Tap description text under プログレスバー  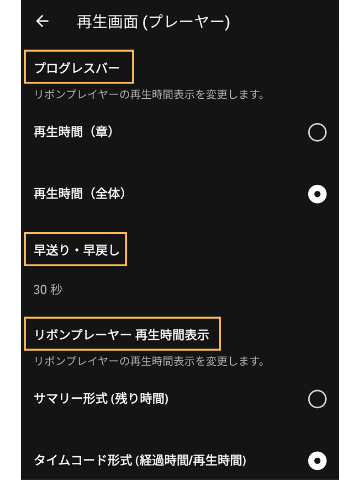149,94
